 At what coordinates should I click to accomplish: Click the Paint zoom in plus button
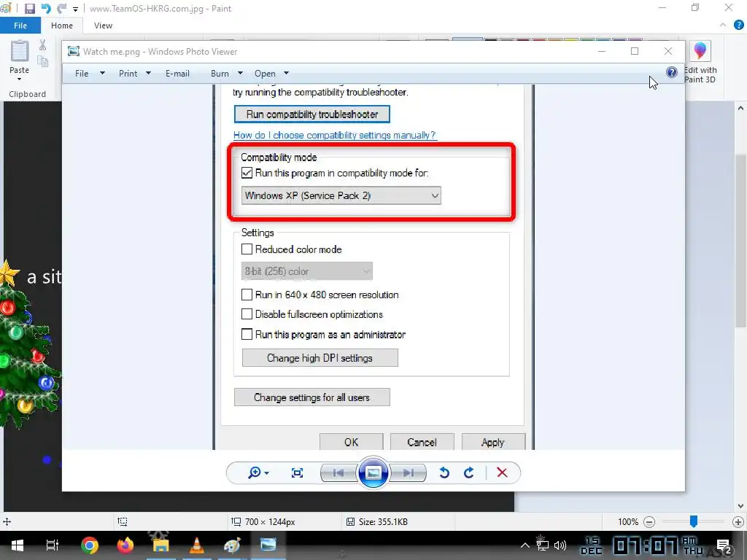738,522
